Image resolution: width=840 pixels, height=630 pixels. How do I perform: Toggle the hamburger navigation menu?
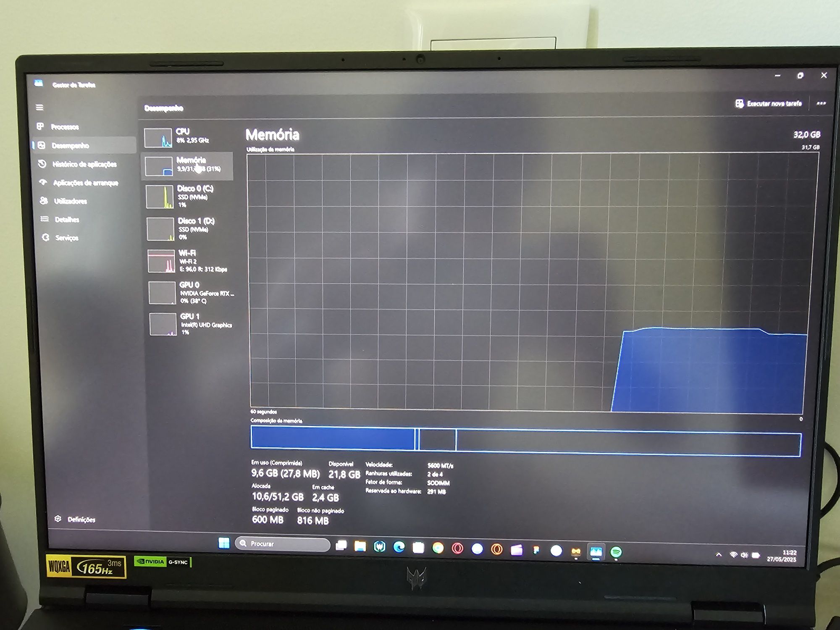click(39, 108)
